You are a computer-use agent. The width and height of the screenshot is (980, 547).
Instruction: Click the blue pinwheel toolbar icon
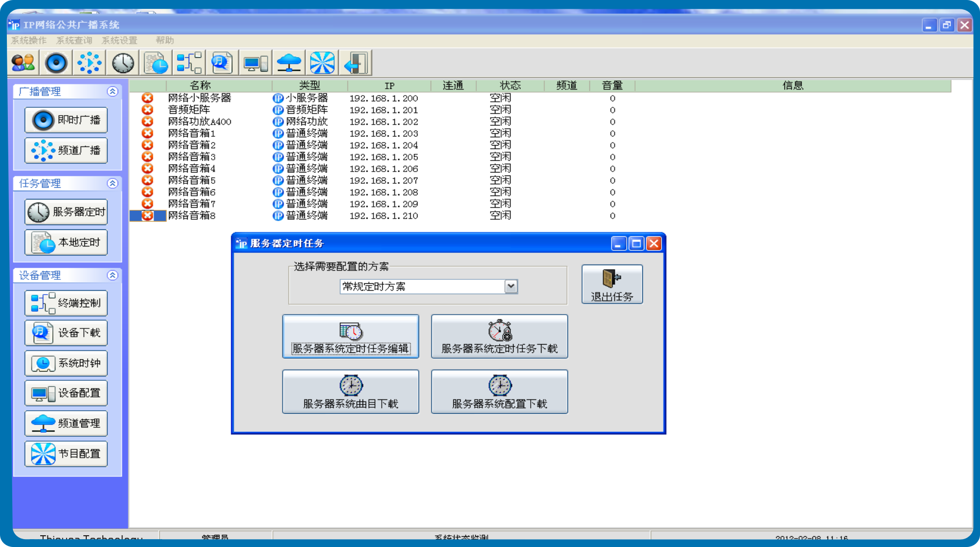coord(322,63)
